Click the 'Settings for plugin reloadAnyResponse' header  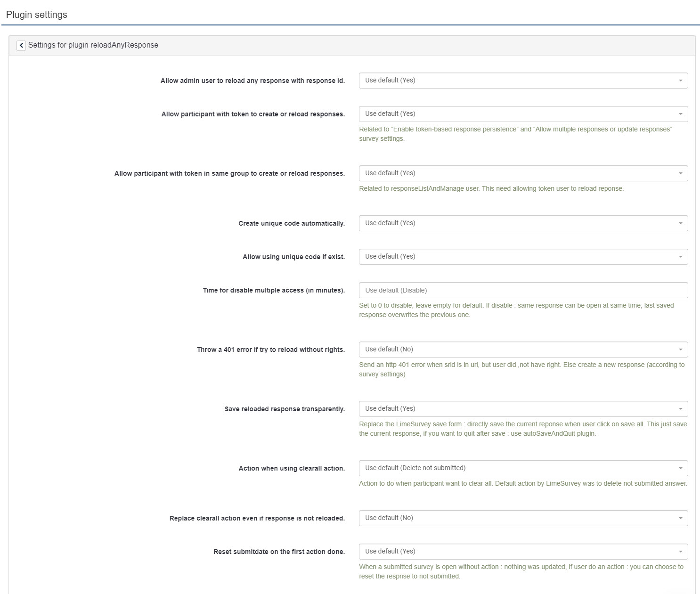[x=93, y=45]
